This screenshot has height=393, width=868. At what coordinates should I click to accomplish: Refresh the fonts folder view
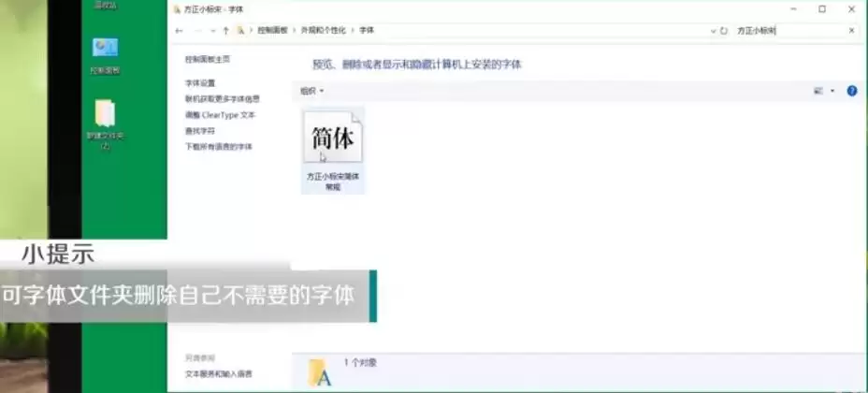click(x=724, y=32)
